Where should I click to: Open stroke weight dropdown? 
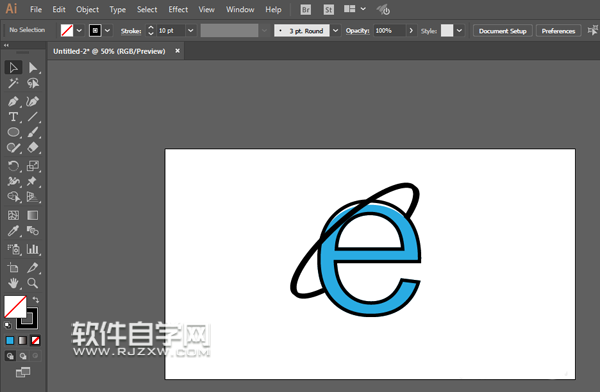pos(191,31)
